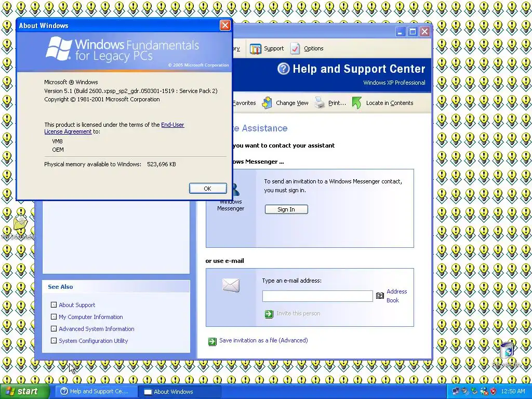Click the Windows flag logo in About dialog
The image size is (532, 399).
tap(59, 48)
